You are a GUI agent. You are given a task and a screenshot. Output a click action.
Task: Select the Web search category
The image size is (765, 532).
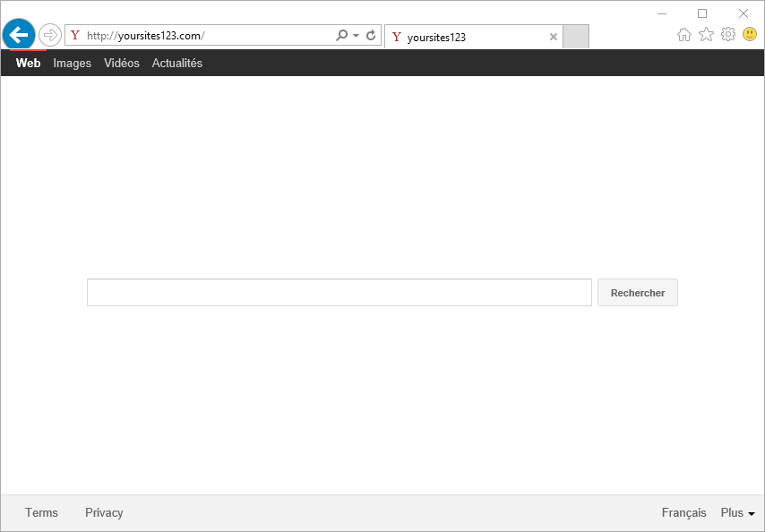point(29,63)
